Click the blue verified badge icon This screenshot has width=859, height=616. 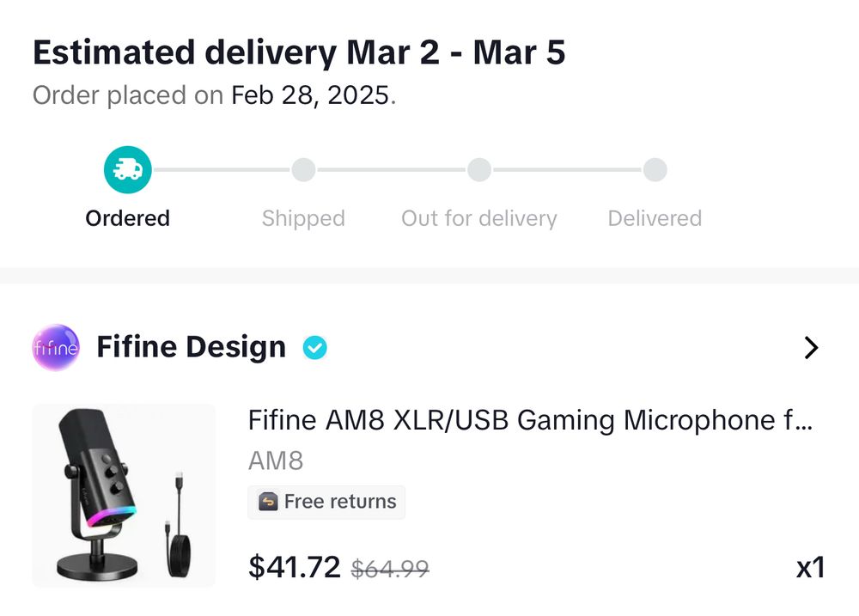click(315, 348)
